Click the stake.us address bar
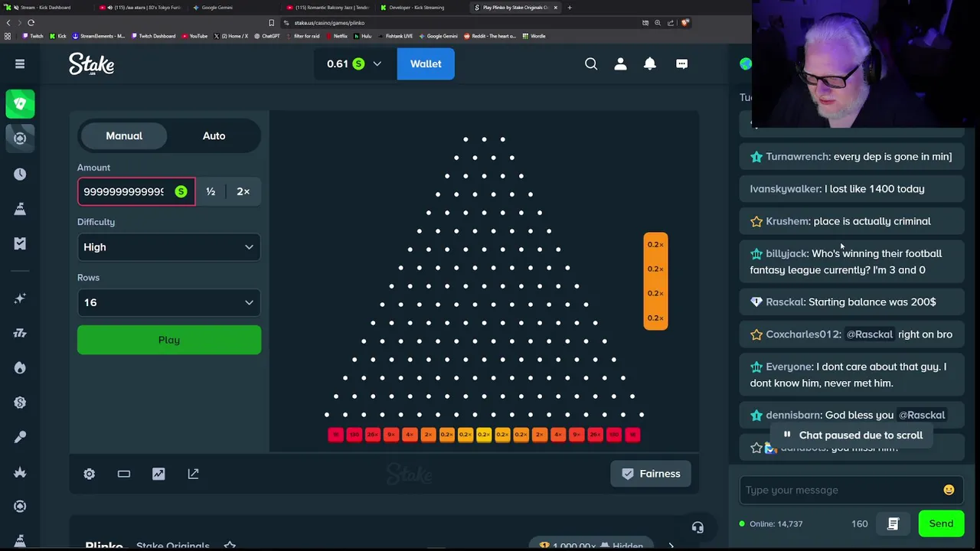980x551 pixels. (x=459, y=23)
